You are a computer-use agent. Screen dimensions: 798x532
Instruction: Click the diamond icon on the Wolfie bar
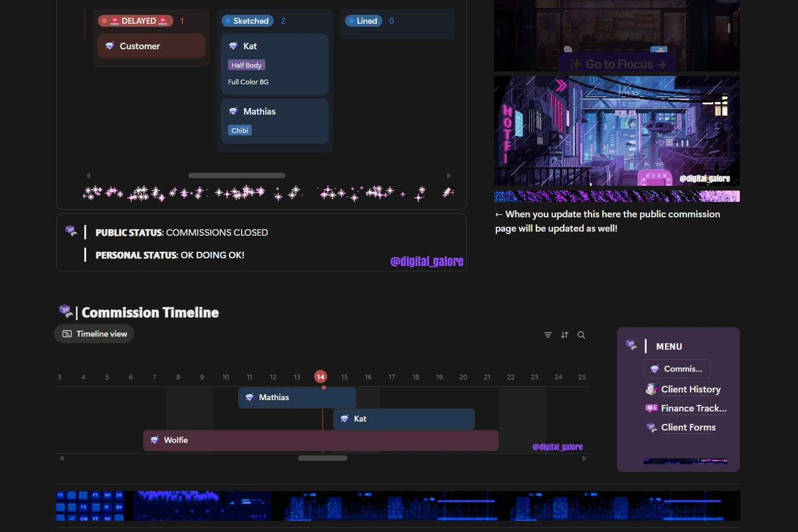point(154,440)
